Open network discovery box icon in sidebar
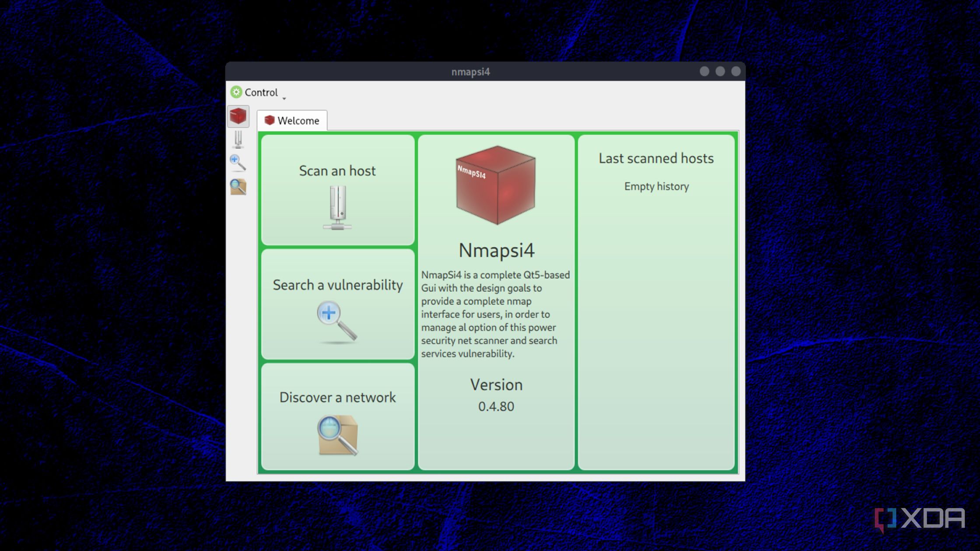The image size is (980, 551). point(238,187)
